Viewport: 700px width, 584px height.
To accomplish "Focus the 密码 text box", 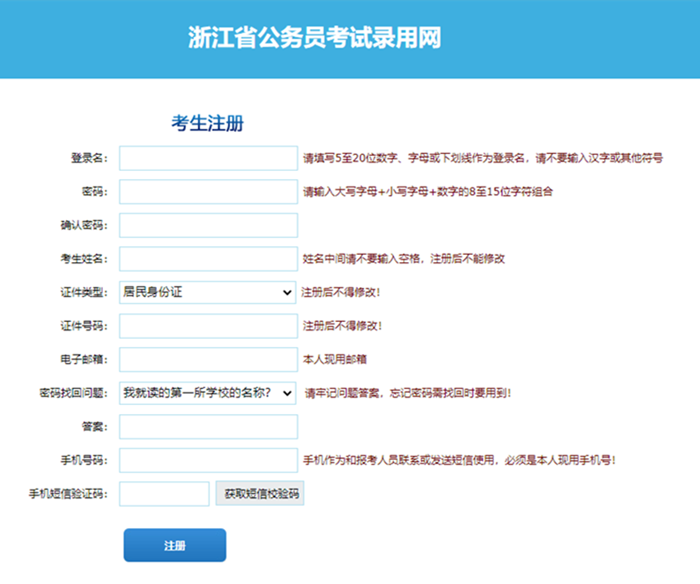I will pos(208,191).
